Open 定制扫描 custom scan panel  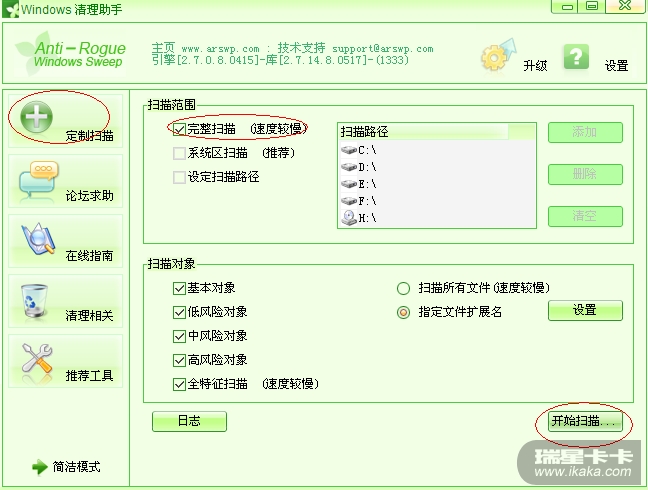point(65,121)
